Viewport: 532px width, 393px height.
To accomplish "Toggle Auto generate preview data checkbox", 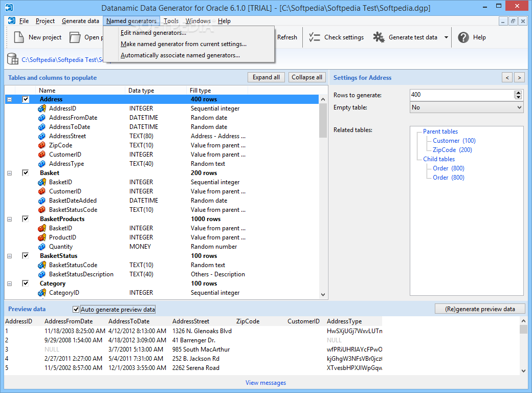I will tap(76, 309).
